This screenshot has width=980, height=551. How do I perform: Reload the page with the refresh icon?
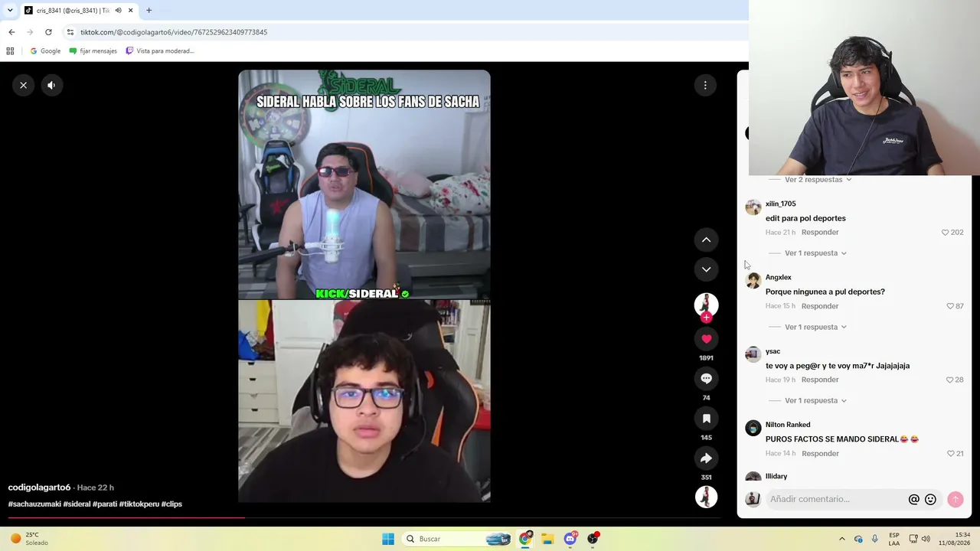coord(48,32)
